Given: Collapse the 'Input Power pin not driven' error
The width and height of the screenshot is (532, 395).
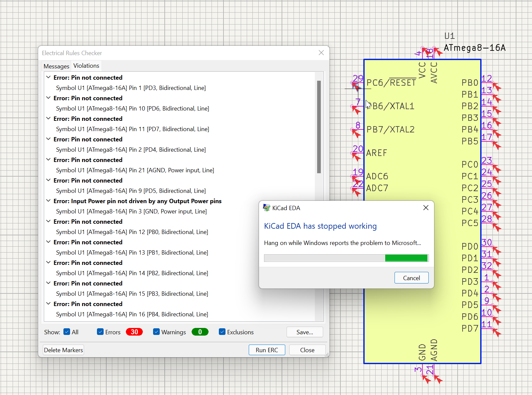Looking at the screenshot, I should tap(48, 201).
